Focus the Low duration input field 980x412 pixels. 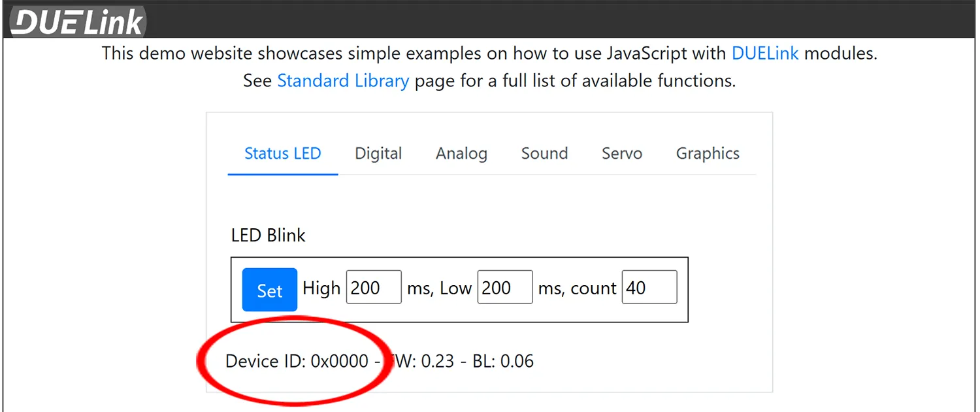pyautogui.click(x=504, y=288)
